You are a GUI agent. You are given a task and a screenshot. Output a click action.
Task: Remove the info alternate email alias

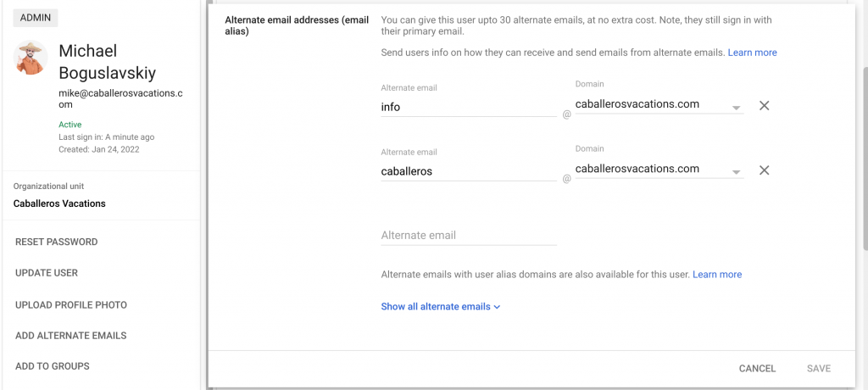(764, 105)
